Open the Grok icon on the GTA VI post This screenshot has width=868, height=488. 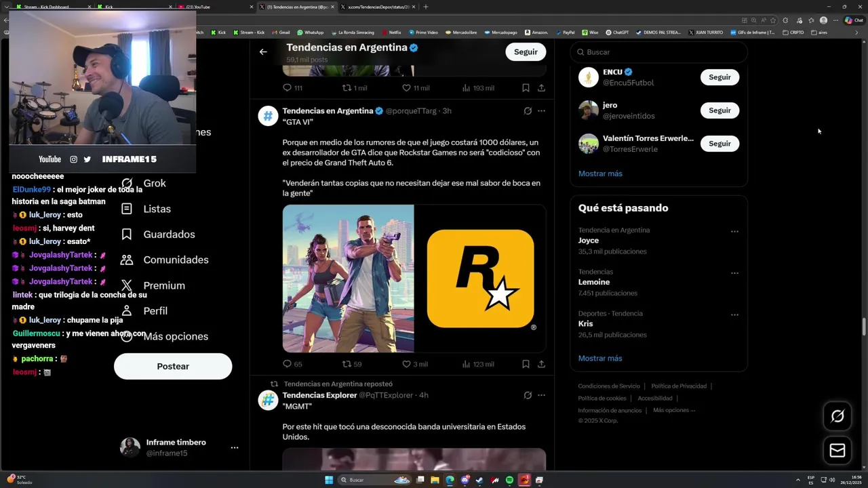528,110
